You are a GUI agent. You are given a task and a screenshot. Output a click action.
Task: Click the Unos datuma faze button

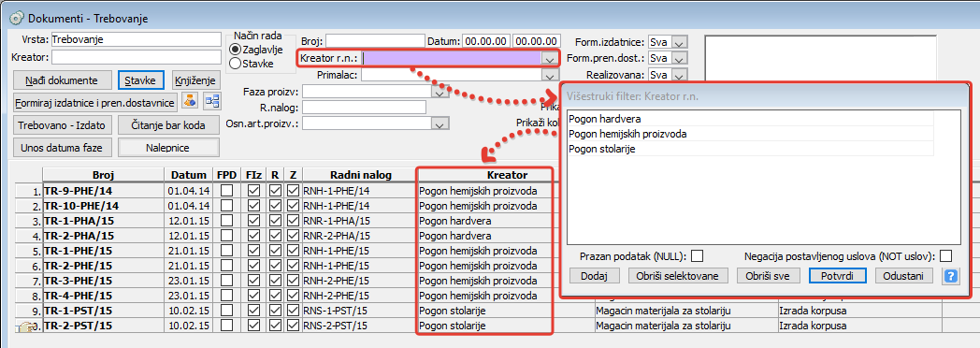pos(62,148)
